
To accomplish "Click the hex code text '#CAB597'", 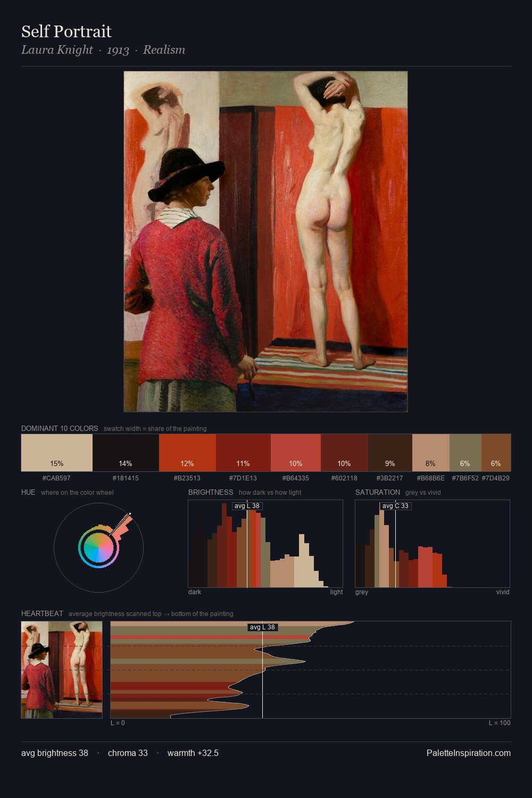I will 56,478.
